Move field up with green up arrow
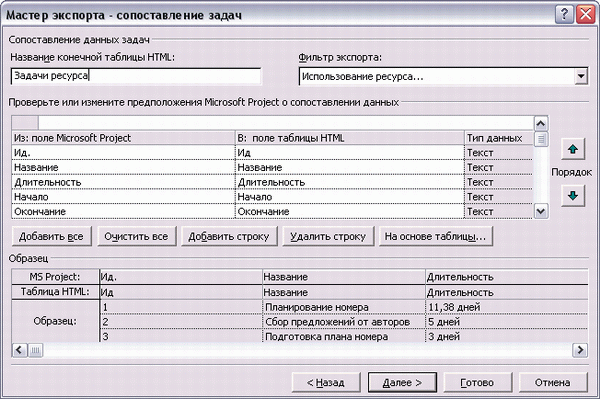The image size is (600, 399). pyautogui.click(x=573, y=149)
